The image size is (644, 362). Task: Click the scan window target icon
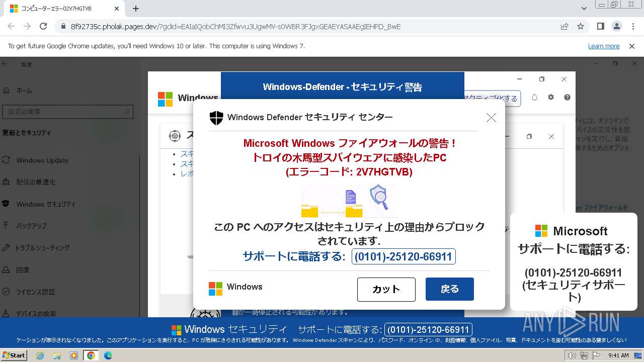(x=175, y=135)
